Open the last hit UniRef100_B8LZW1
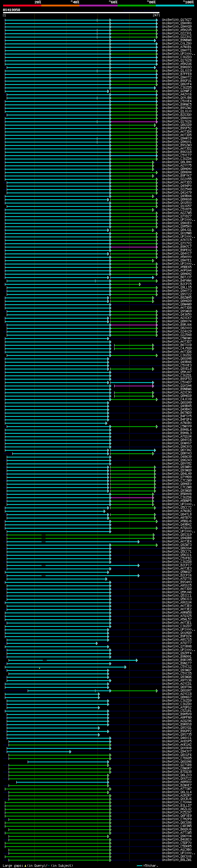 coord(176,860)
